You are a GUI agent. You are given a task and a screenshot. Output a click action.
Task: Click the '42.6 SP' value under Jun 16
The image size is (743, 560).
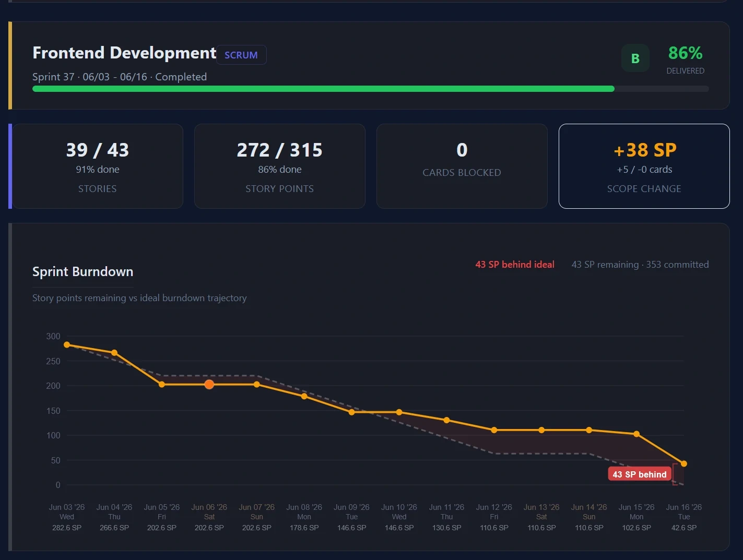coord(684,528)
